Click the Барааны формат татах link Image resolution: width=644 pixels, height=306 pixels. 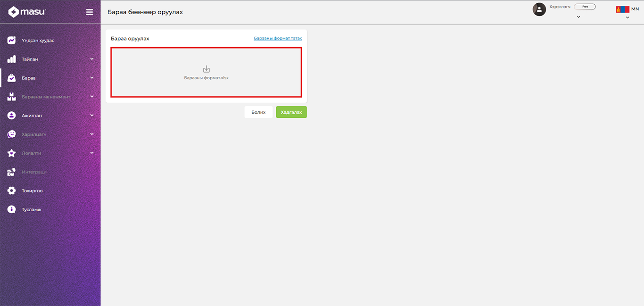[x=278, y=38]
